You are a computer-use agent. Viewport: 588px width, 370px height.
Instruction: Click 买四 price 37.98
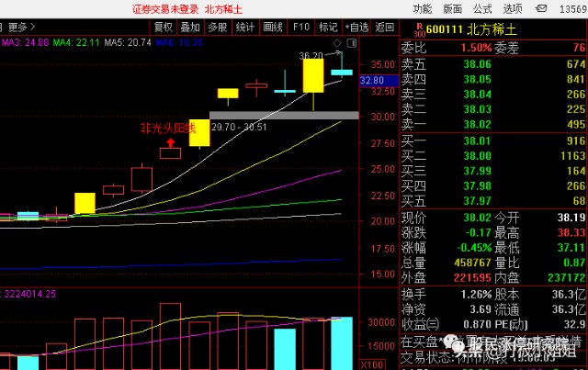tap(477, 186)
